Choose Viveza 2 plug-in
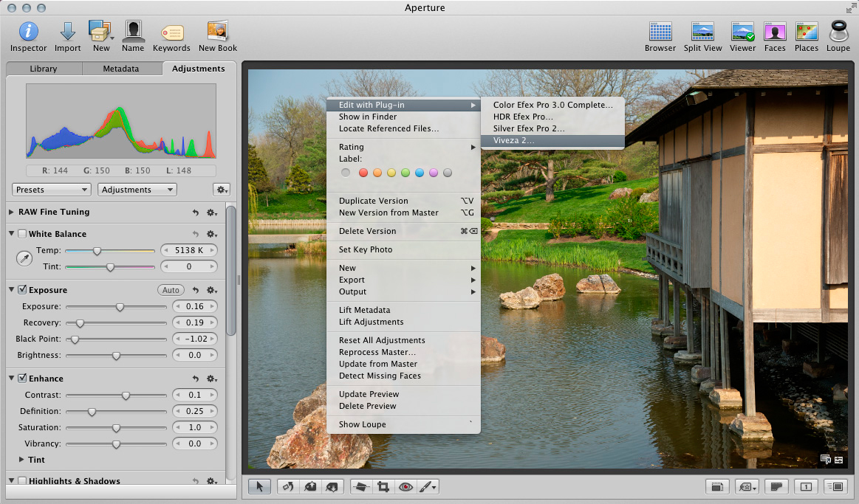 coord(552,141)
